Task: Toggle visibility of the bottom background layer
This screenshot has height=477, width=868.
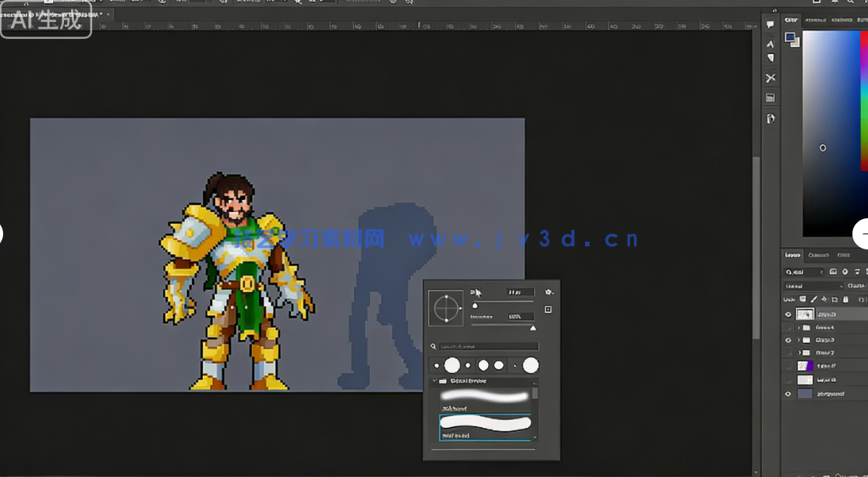Action: [788, 394]
